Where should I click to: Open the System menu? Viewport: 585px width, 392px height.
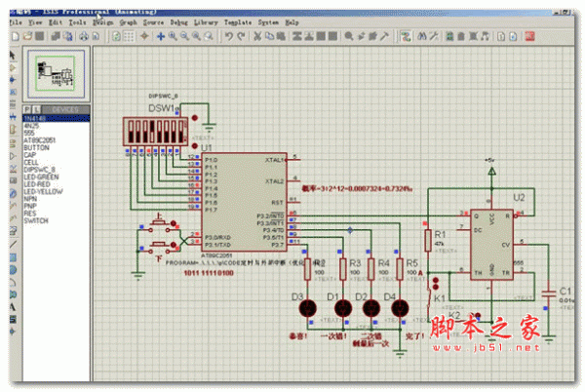pyautogui.click(x=268, y=22)
